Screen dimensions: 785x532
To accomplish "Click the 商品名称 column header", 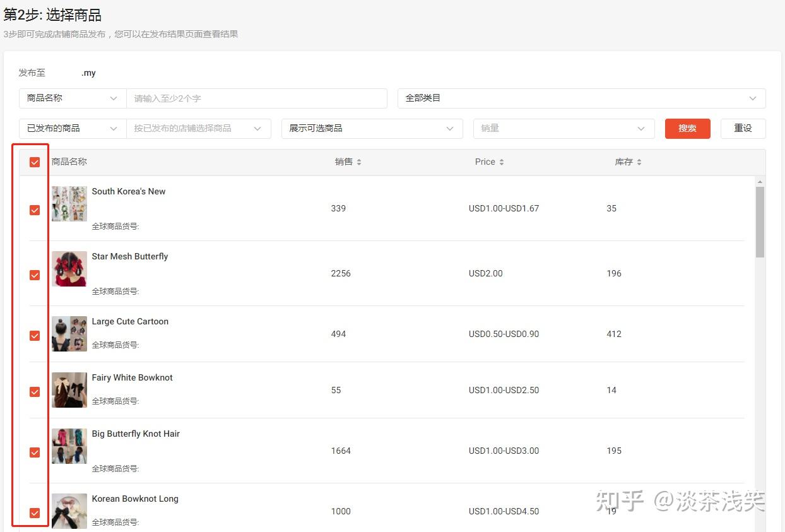I will (x=69, y=162).
